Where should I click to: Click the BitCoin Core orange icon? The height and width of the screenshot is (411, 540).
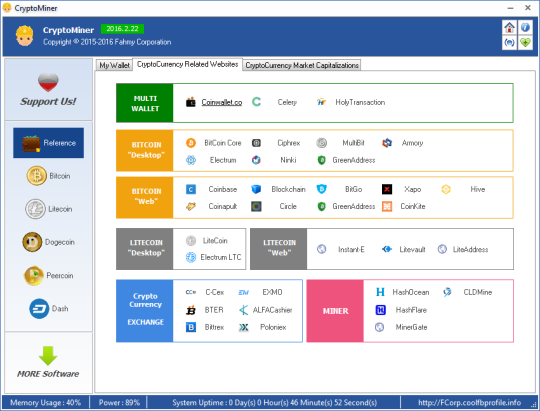click(191, 143)
